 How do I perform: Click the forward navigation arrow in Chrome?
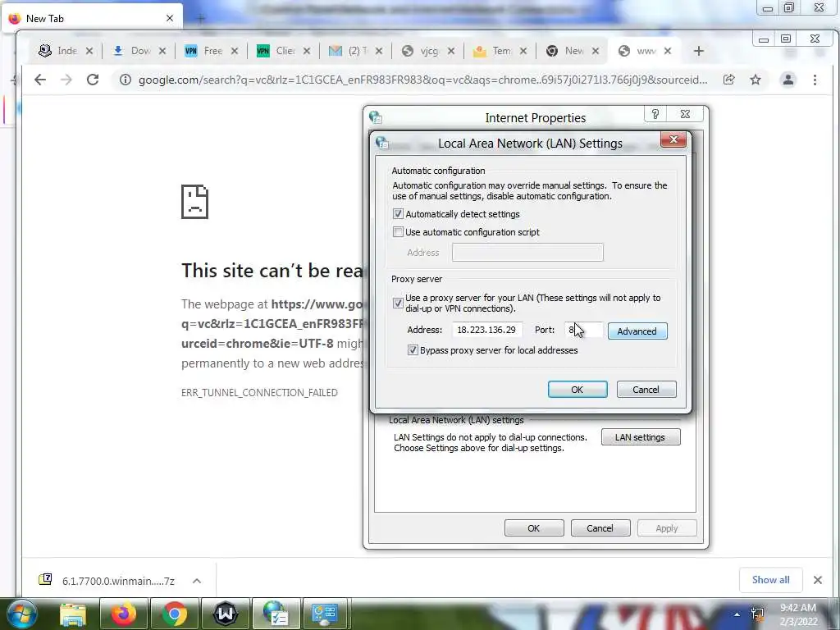[66, 80]
